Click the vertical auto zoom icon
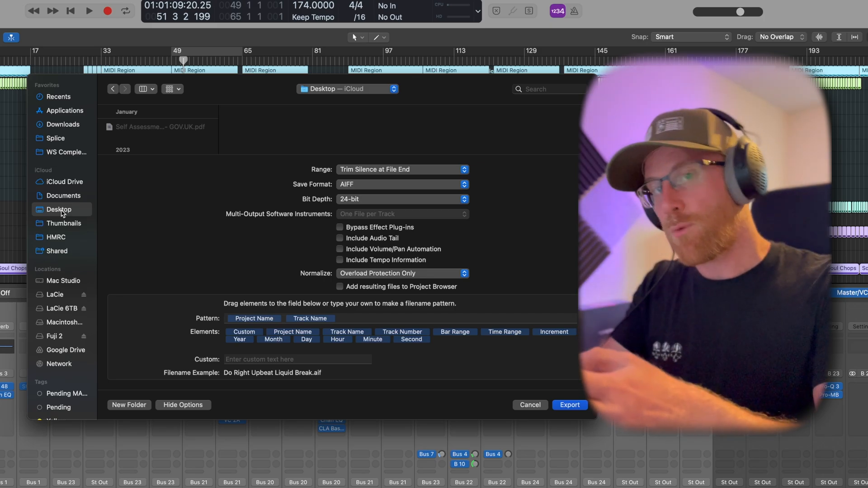 (839, 37)
